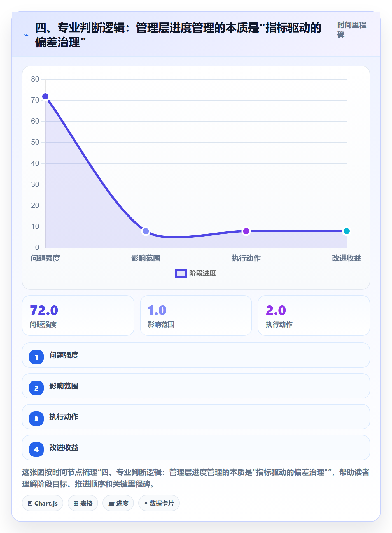Image resolution: width=392 pixels, height=533 pixels.
Task: Click number 1 badge for 问题强度
Action: pos(36,357)
